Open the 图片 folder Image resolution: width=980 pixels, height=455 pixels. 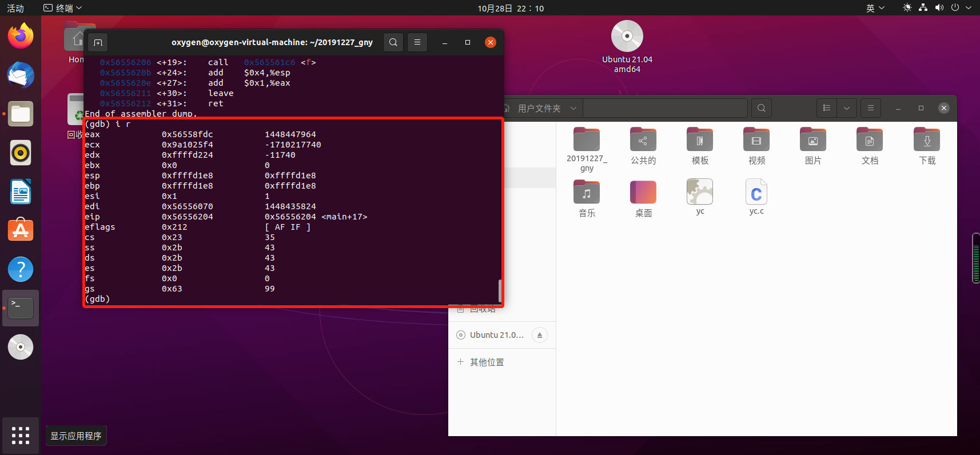813,146
